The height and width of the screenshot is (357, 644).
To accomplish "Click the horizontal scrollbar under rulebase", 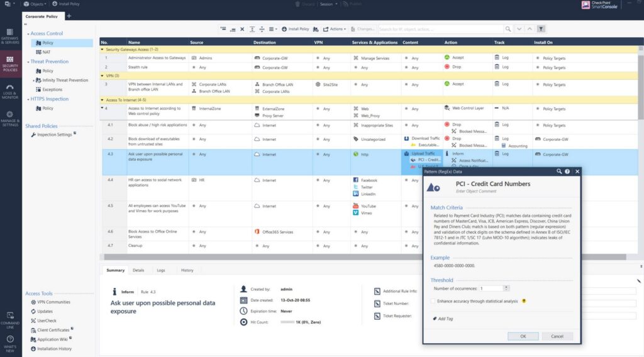I will pyautogui.click(x=365, y=257).
